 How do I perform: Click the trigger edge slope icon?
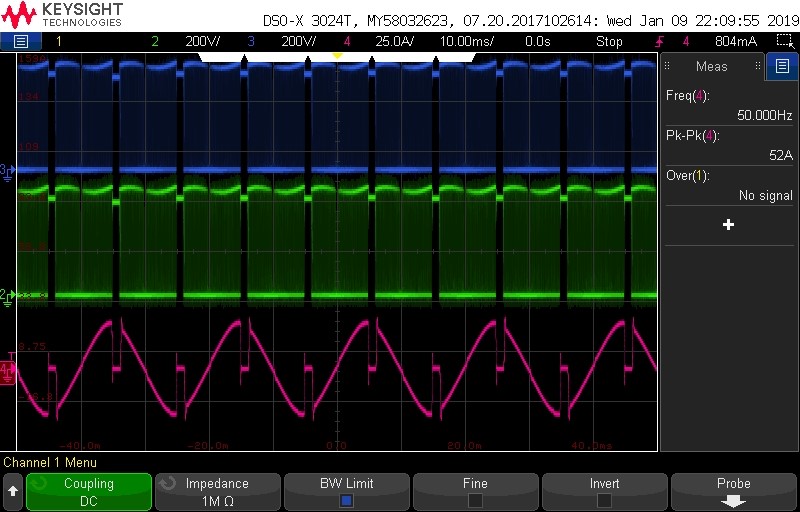click(659, 41)
